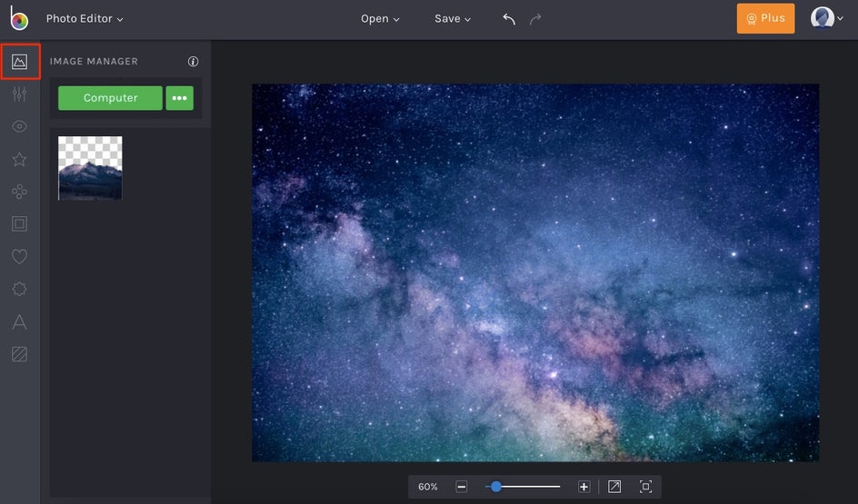Click the green Computer upload button
Image resolution: width=858 pixels, height=504 pixels.
coord(110,98)
